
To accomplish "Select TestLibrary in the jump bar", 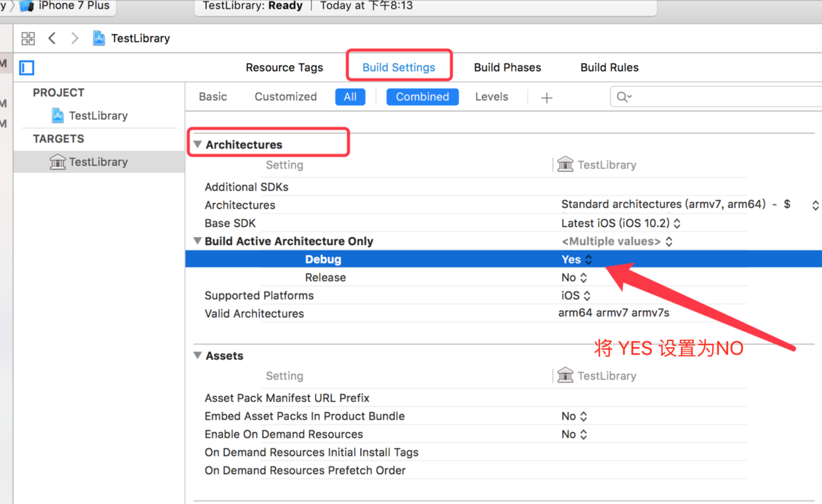I will [x=141, y=38].
